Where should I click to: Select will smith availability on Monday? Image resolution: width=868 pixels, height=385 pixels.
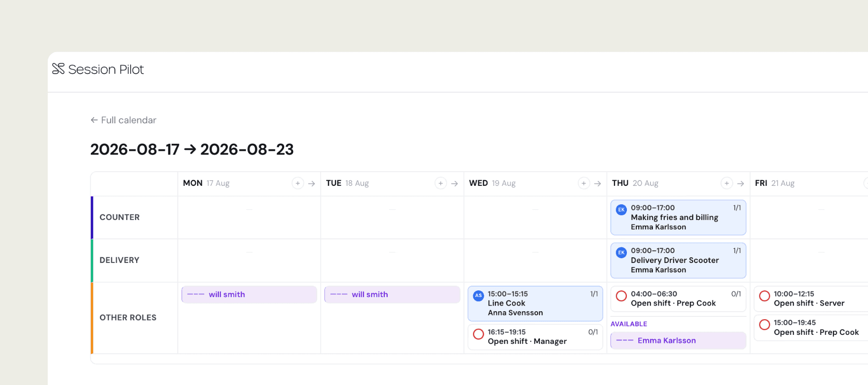point(249,295)
